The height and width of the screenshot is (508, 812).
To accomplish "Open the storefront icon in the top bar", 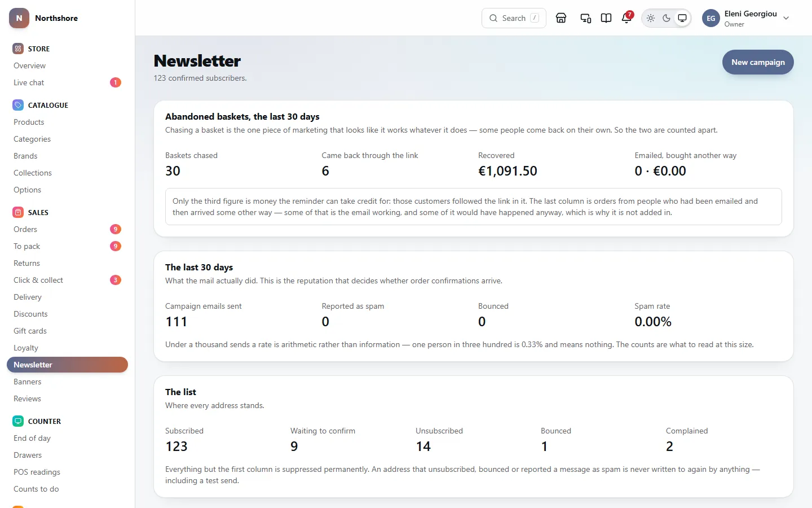I will tap(561, 18).
